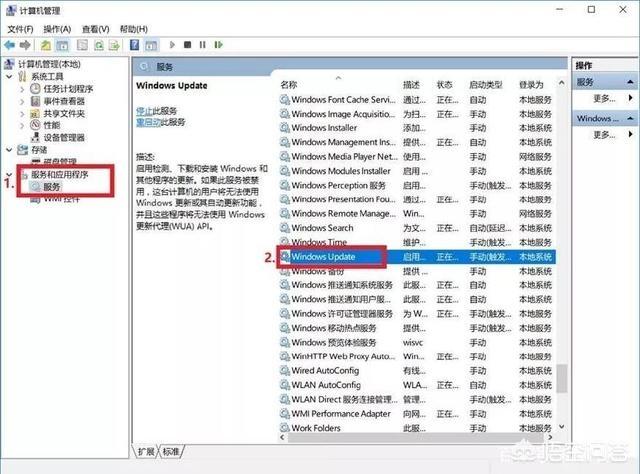Open the 文件(F) menu
The width and height of the screenshot is (640, 474).
tap(20, 29)
